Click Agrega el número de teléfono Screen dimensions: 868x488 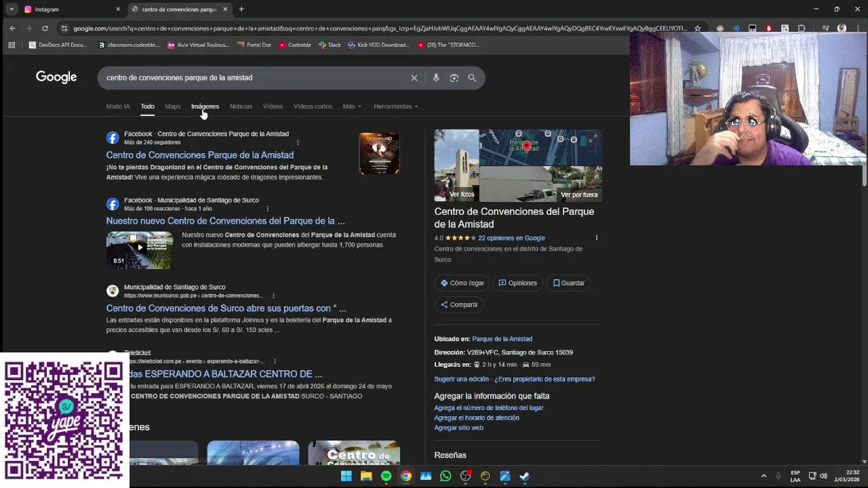tap(489, 408)
